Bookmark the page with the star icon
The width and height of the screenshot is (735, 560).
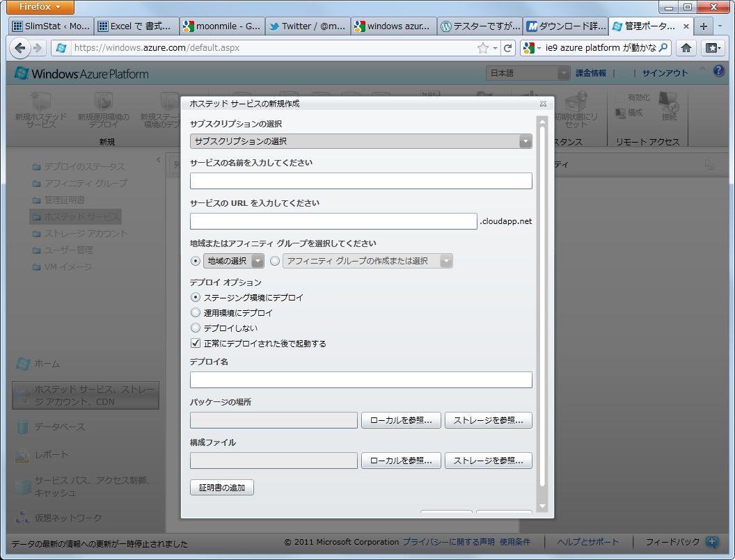tap(483, 48)
